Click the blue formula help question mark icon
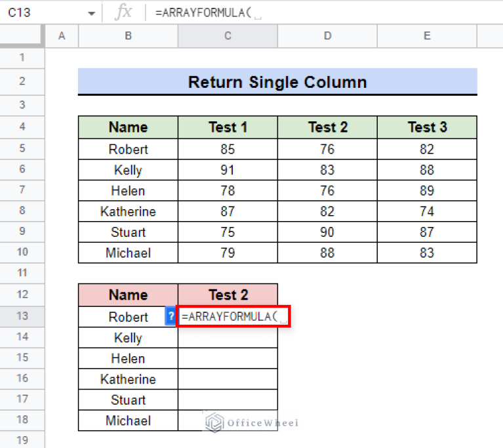The width and height of the screenshot is (503, 448). 171,316
